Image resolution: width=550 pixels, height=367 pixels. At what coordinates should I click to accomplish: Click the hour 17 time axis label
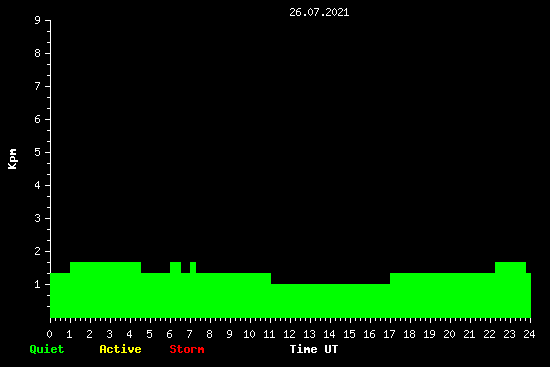coord(389,334)
